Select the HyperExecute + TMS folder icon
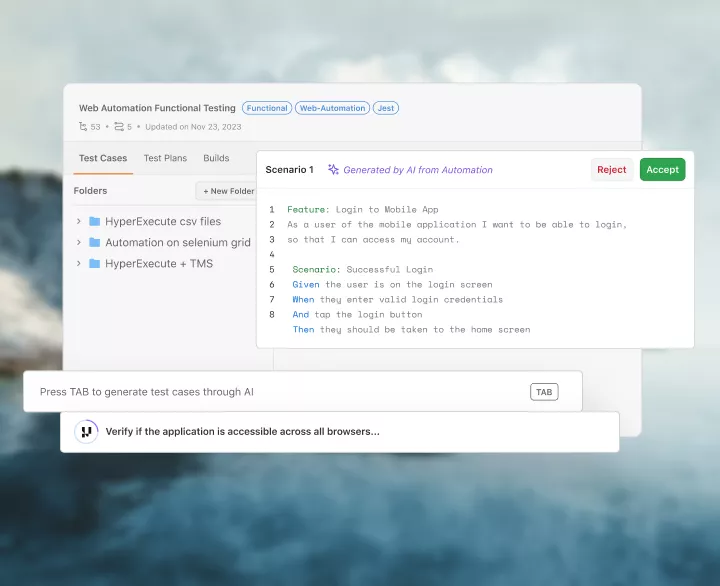720x586 pixels. (95, 263)
